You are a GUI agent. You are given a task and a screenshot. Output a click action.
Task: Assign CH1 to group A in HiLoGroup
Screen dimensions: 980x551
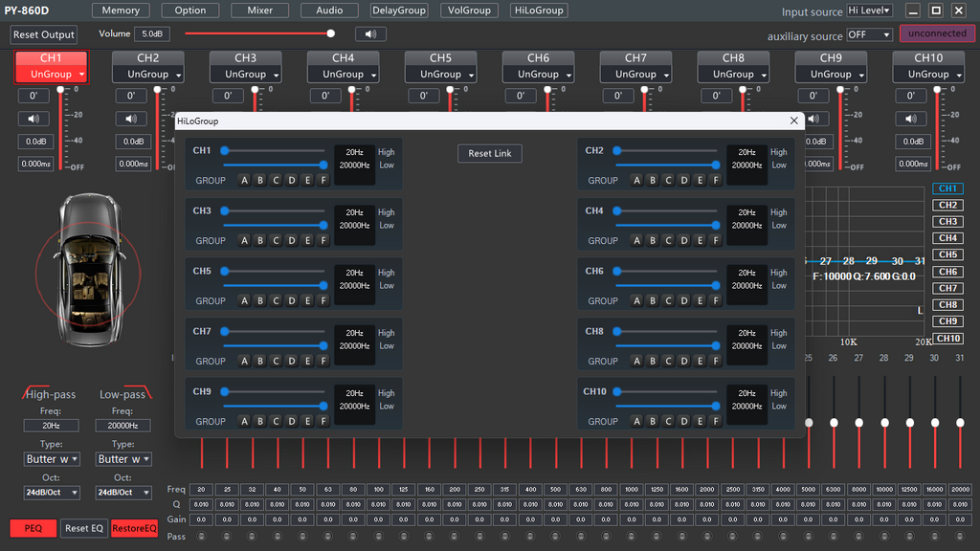pos(244,180)
